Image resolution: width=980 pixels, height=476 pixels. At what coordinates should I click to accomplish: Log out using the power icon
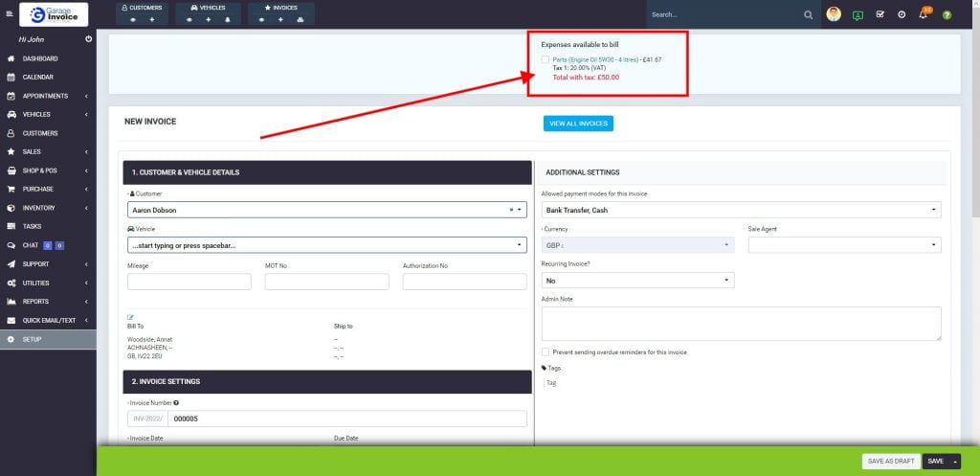coord(89,38)
